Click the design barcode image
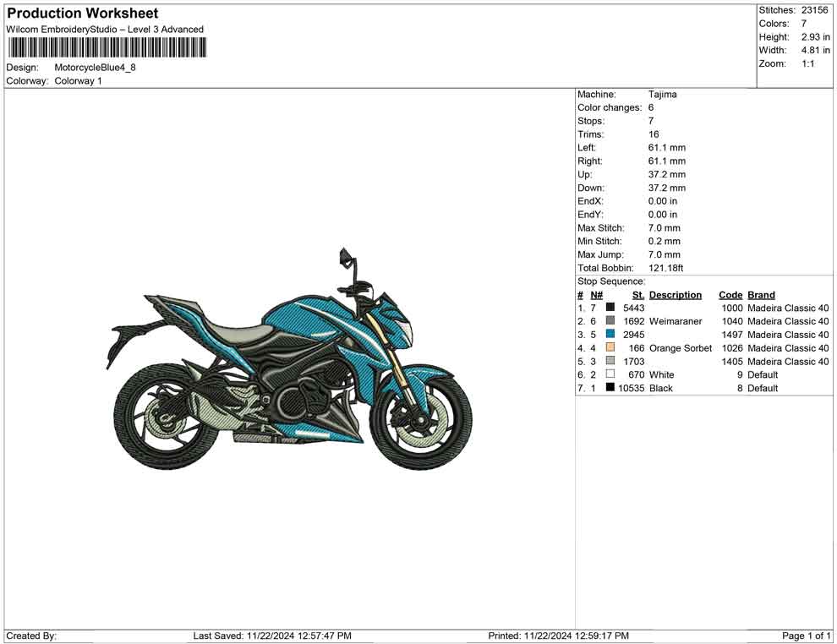Viewport: 837px width, 644px height. [106, 46]
